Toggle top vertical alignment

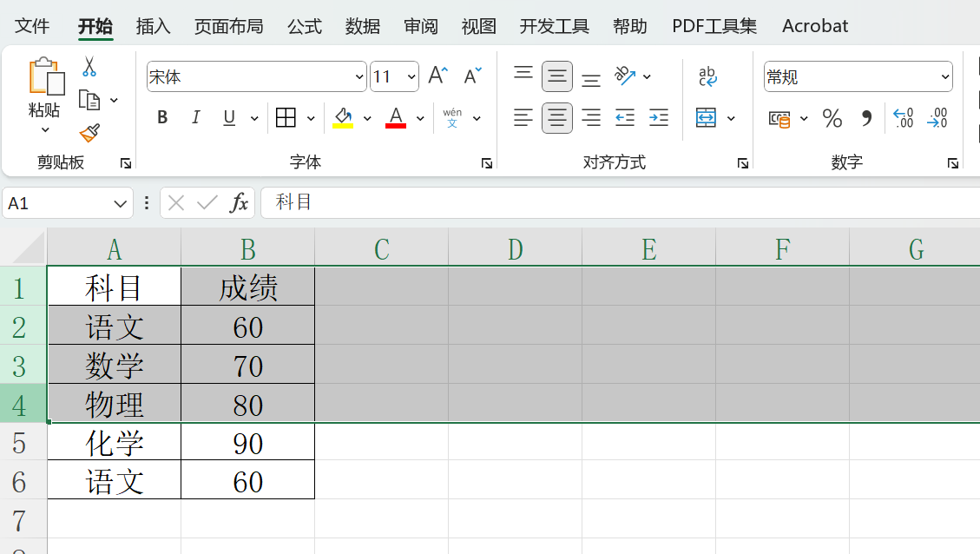tap(523, 73)
